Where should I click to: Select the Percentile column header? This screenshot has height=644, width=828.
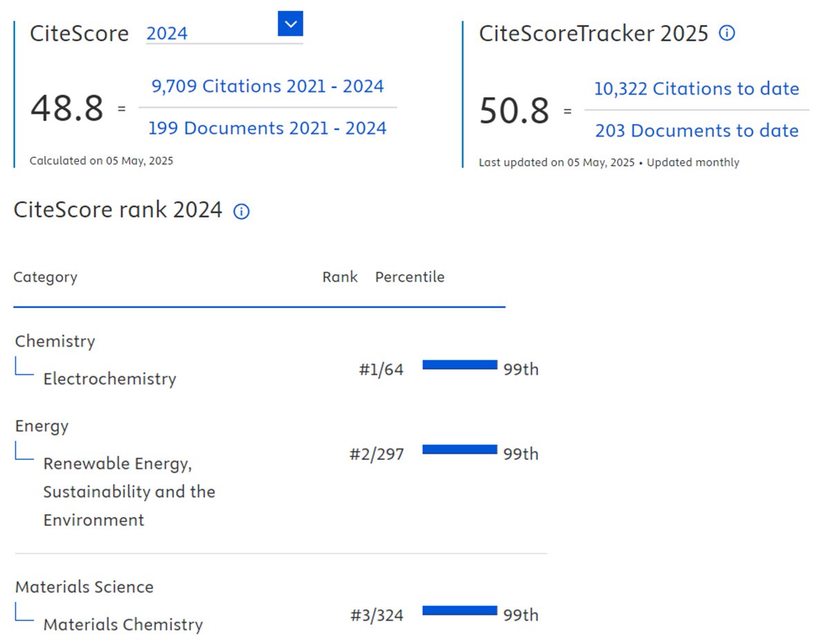410,276
